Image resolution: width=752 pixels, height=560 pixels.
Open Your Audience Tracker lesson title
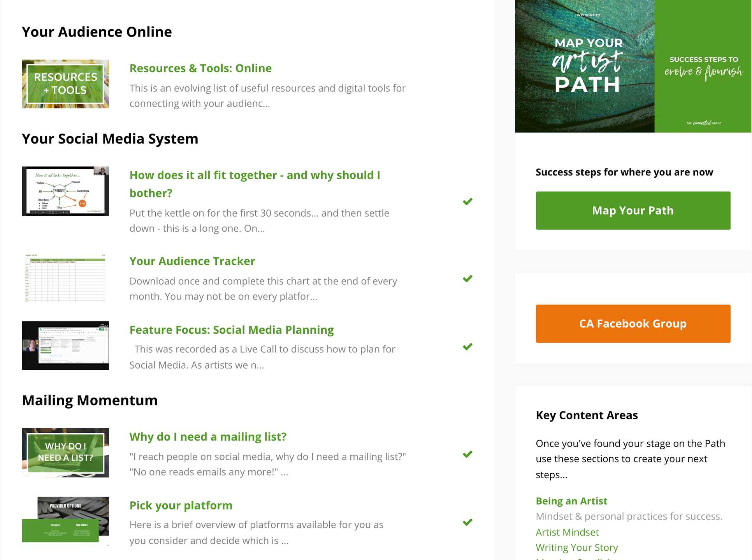192,261
